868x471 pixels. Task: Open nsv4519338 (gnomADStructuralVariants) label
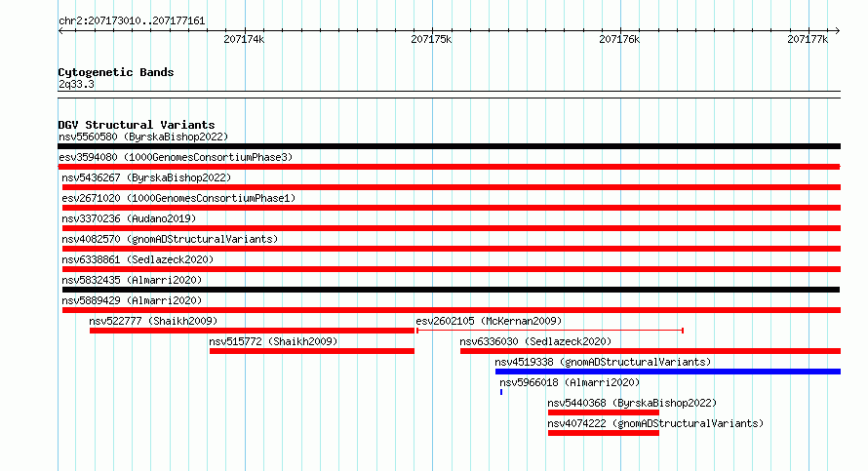coord(603,362)
